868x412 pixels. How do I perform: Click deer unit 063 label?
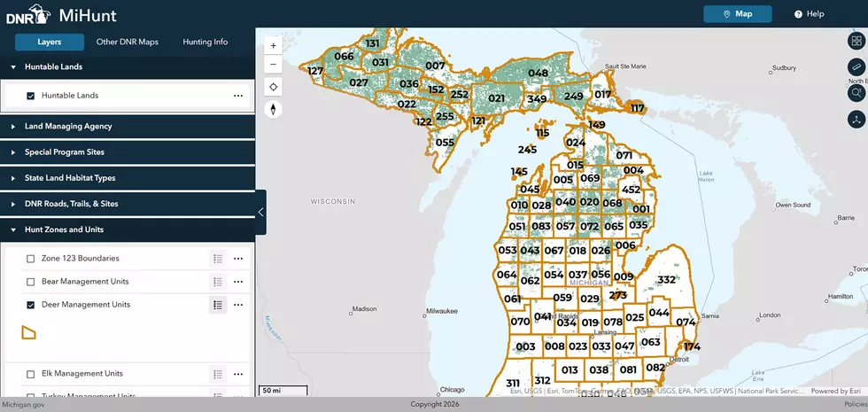651,342
